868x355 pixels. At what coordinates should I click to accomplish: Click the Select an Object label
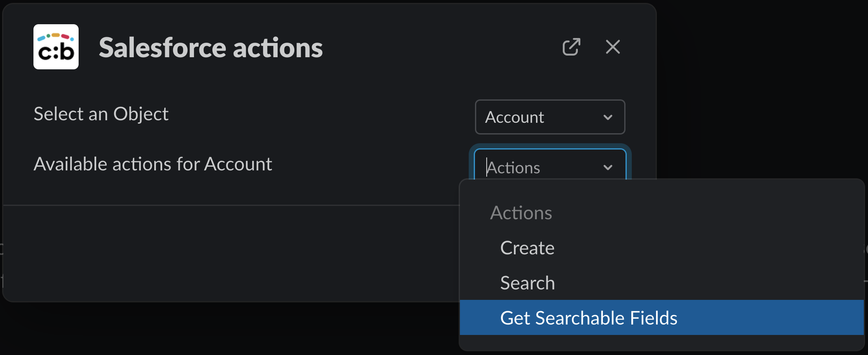[x=101, y=114]
